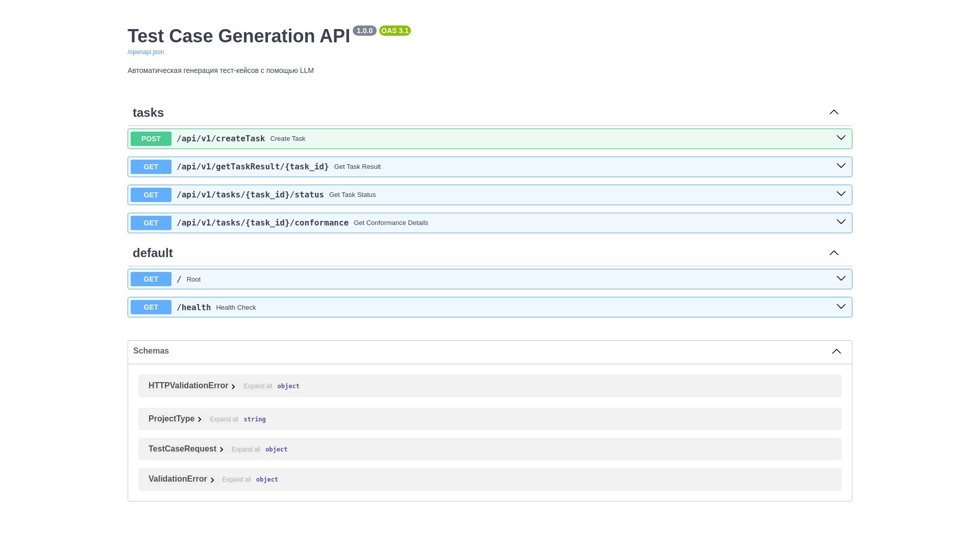This screenshot has width=980, height=551.
Task: Click the object type label of ValidationError
Action: coord(267,480)
